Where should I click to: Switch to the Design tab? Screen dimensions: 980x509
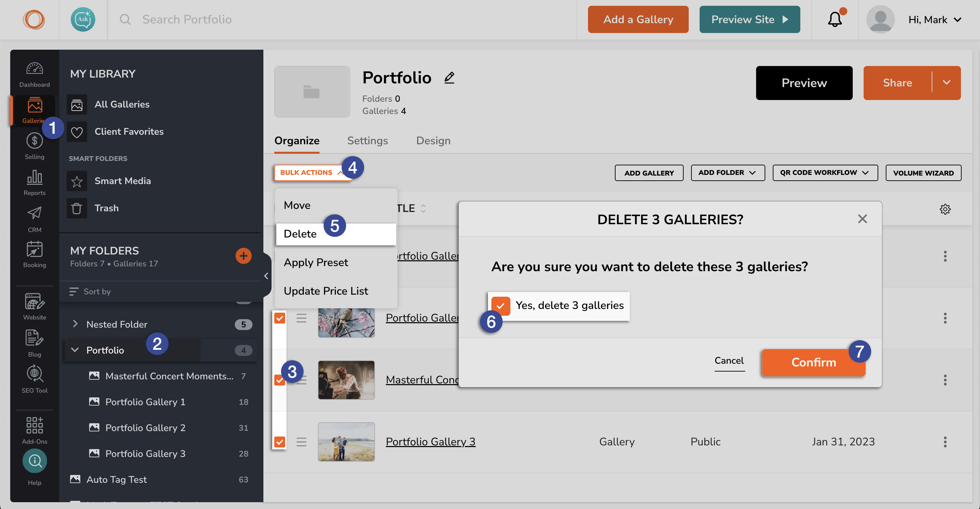click(x=433, y=141)
